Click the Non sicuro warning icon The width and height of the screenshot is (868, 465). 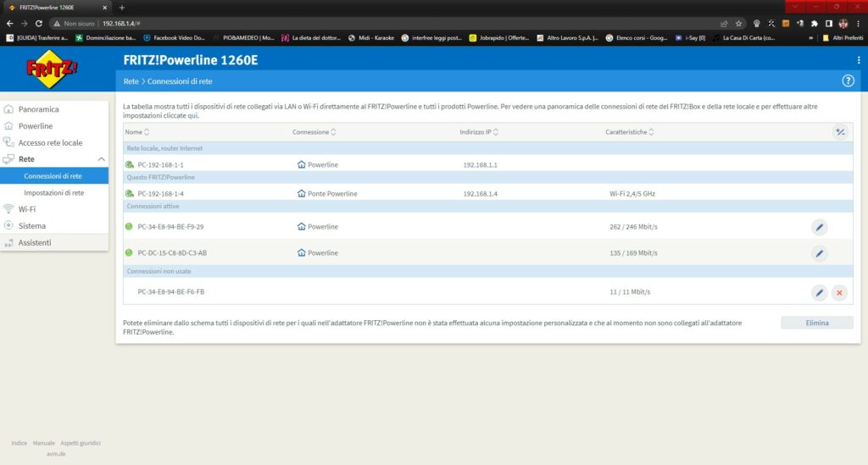(x=57, y=23)
